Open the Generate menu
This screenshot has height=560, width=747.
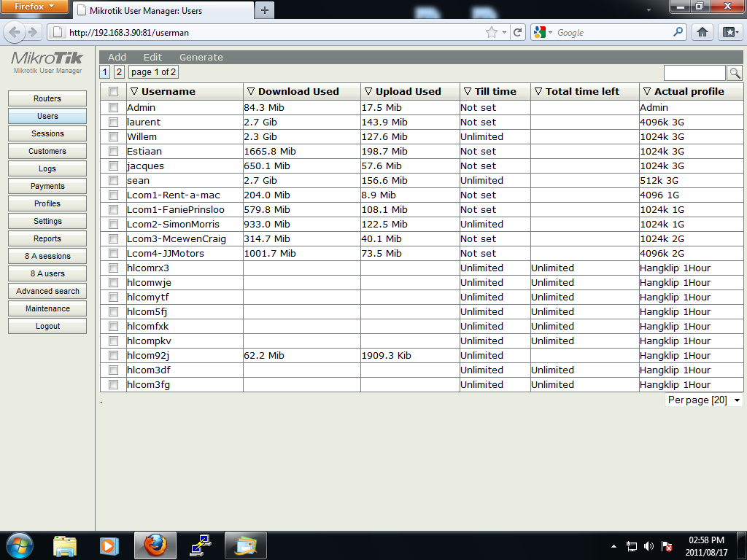(x=201, y=57)
